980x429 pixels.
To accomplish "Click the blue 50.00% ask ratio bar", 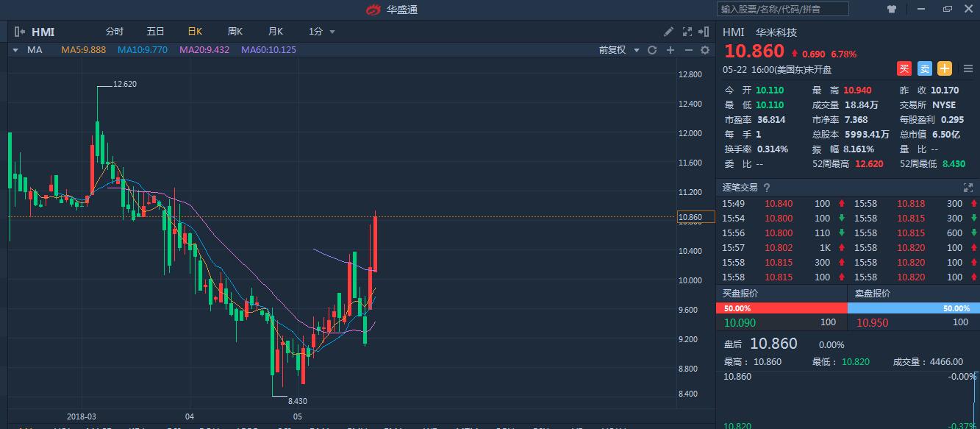I will (x=912, y=308).
